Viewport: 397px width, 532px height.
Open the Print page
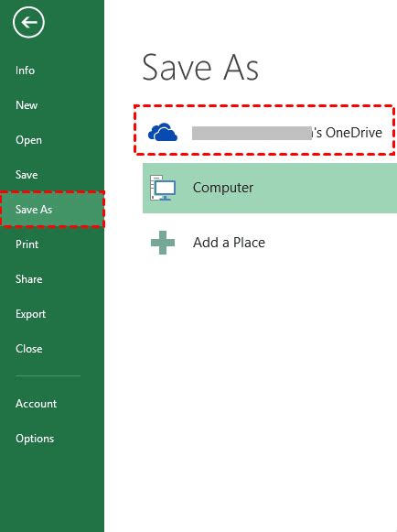click(27, 244)
